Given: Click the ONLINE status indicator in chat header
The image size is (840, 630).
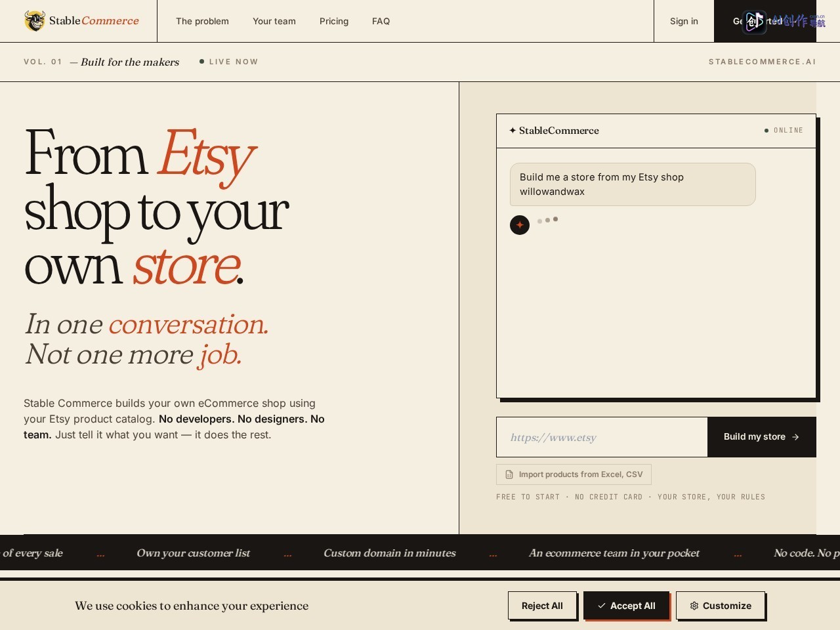Looking at the screenshot, I should coord(784,131).
